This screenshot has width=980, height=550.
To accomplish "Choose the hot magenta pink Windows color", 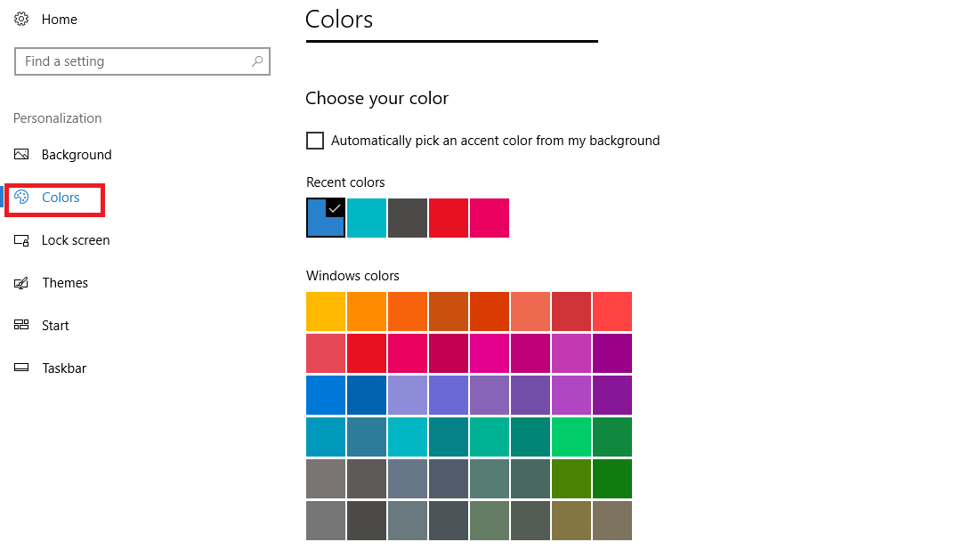I will click(490, 353).
